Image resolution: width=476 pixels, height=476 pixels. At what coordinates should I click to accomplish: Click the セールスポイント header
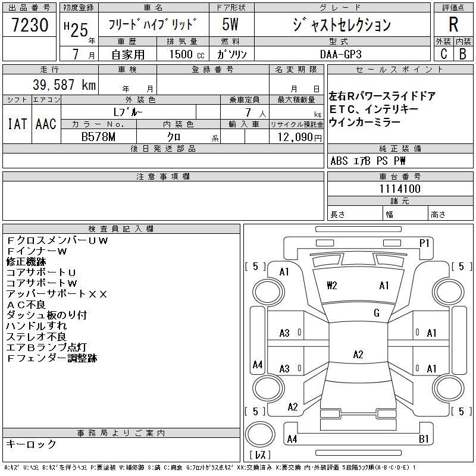pyautogui.click(x=400, y=70)
